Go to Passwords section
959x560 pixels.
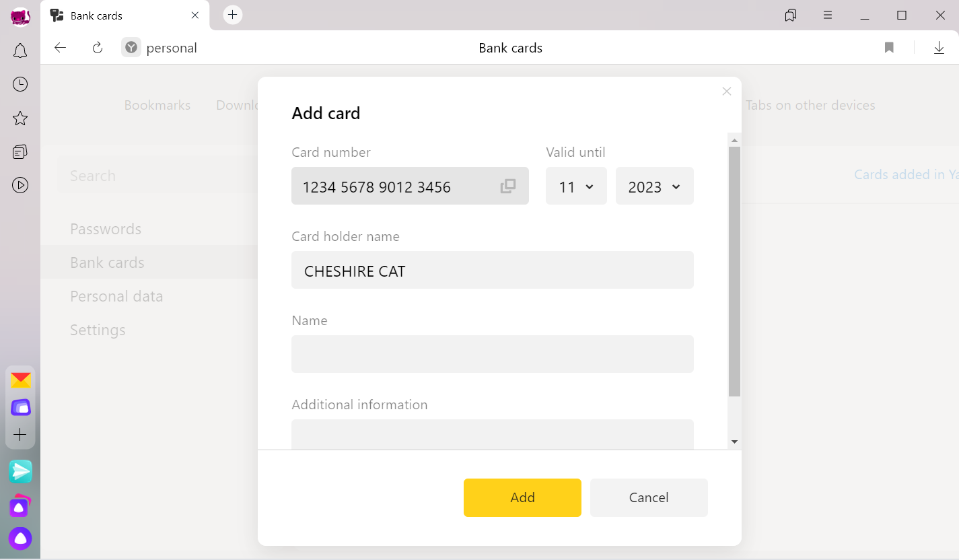[x=106, y=229]
